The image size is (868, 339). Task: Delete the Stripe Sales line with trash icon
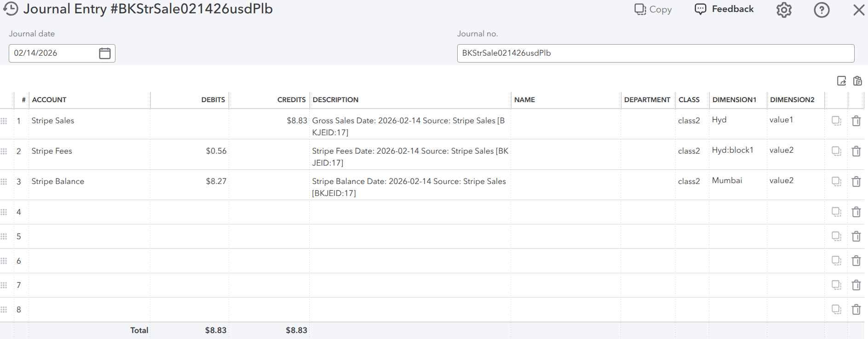coord(856,121)
